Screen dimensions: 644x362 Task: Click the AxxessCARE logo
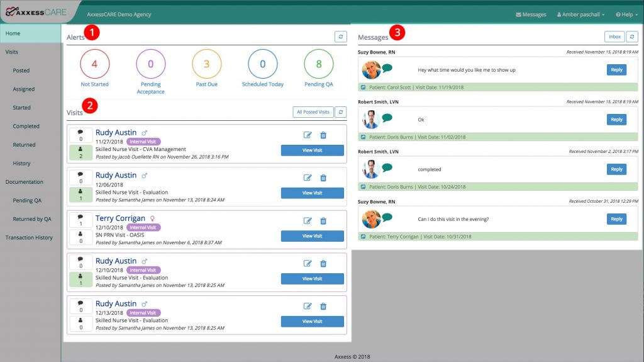coord(36,13)
